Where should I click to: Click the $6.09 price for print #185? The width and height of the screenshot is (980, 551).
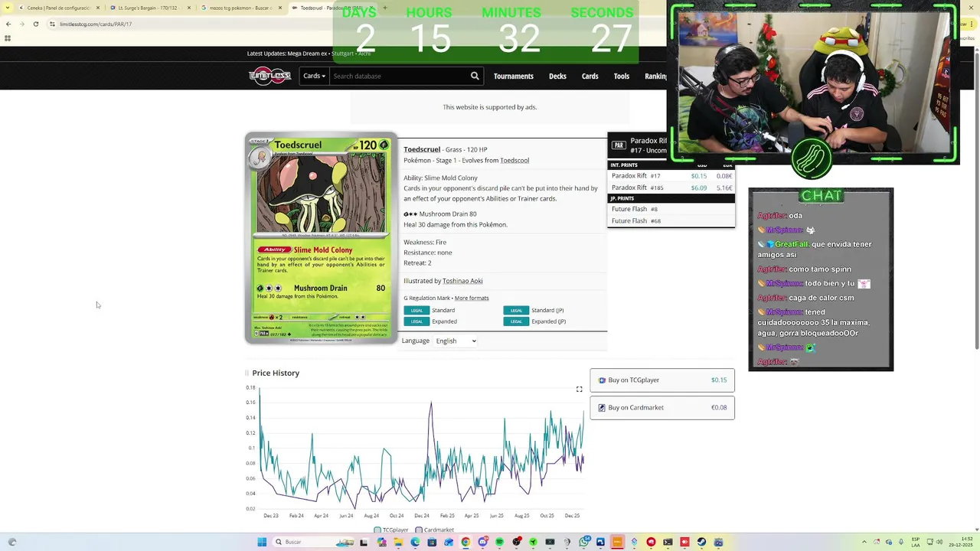[x=699, y=187]
